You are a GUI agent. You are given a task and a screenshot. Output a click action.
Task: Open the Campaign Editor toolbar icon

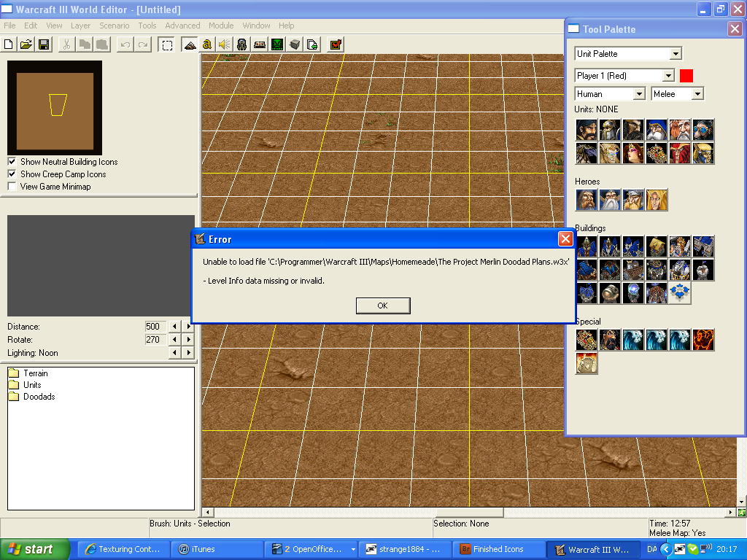tap(260, 44)
